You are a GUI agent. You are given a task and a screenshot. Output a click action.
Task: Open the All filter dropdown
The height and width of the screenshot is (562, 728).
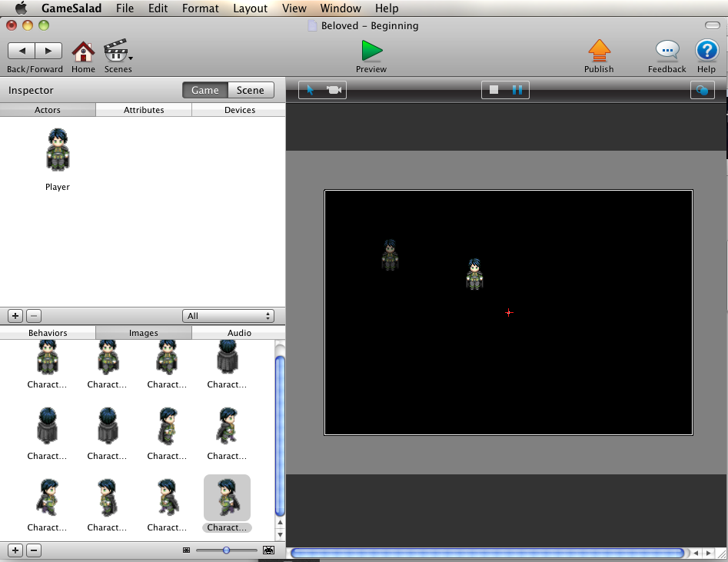228,316
